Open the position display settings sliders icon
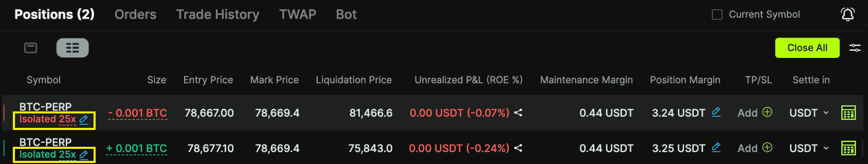Screen dimensions: 868x164 pos(855,48)
